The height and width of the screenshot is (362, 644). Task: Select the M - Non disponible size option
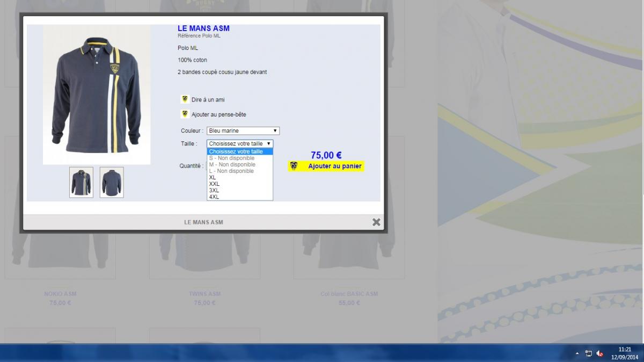[240, 164]
